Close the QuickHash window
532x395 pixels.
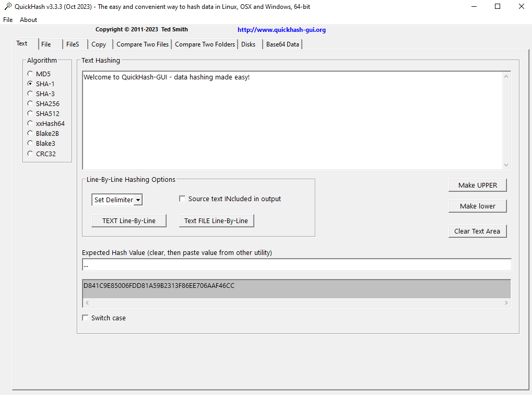521,6
